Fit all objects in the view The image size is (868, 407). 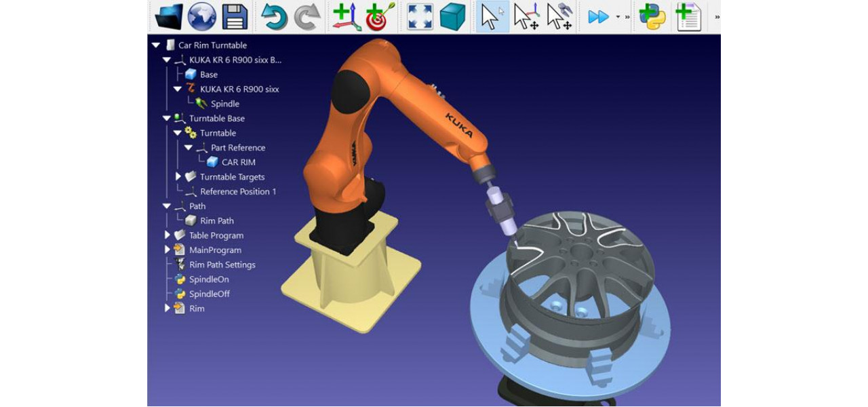click(420, 17)
